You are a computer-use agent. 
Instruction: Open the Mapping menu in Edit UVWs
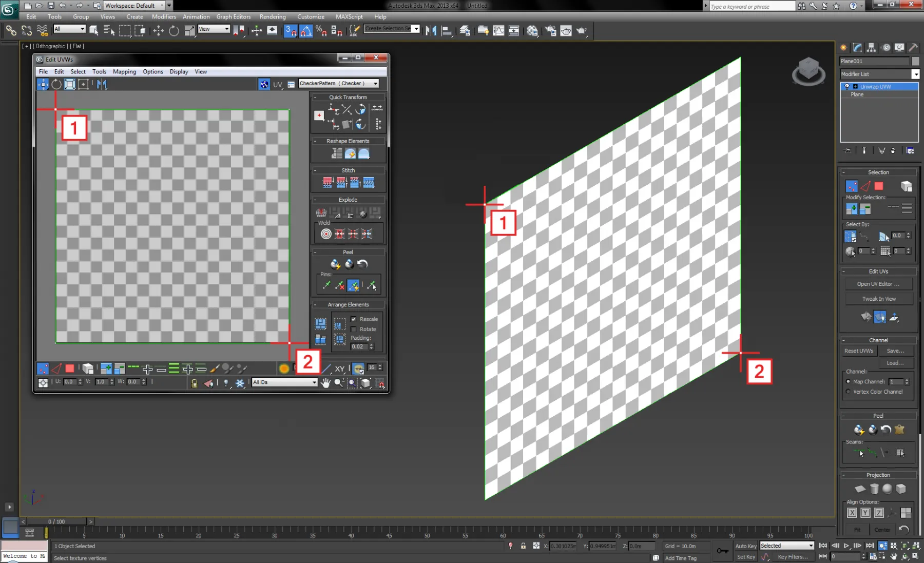[124, 71]
